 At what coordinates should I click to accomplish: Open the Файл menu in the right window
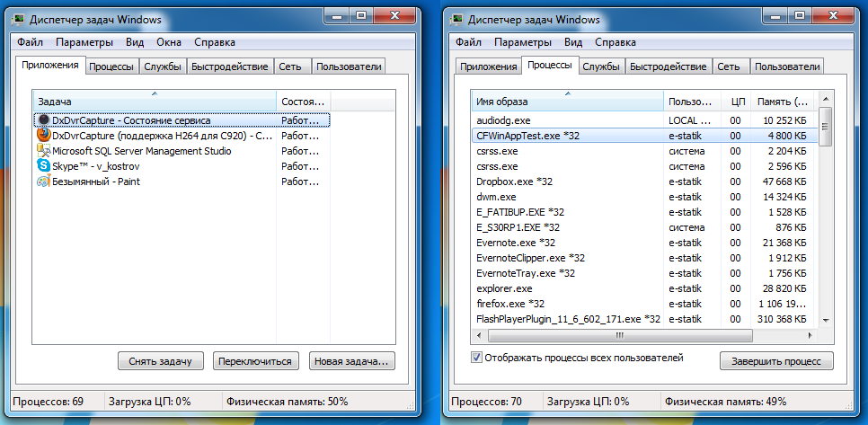point(469,42)
